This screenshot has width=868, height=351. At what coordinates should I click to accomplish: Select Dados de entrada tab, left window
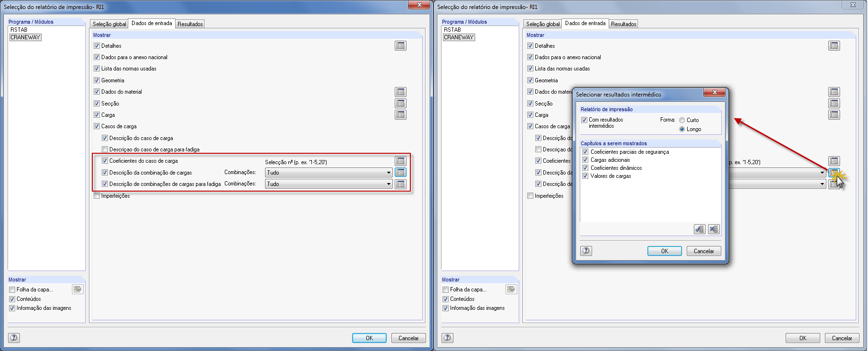[x=152, y=23]
